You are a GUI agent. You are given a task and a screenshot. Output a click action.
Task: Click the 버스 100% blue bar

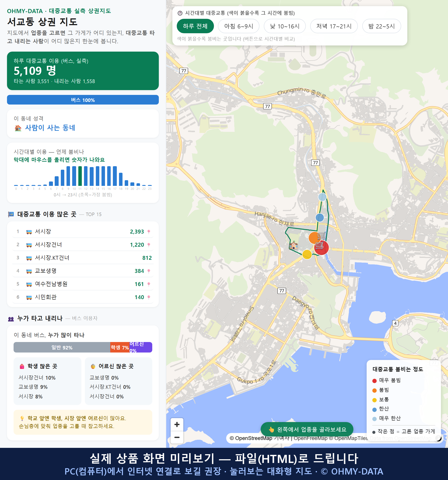click(83, 100)
